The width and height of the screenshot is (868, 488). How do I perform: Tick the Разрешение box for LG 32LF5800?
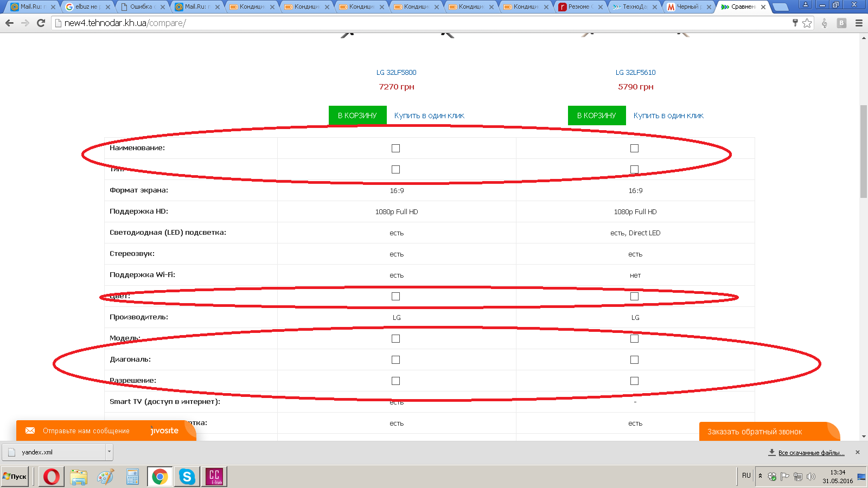[x=396, y=381]
